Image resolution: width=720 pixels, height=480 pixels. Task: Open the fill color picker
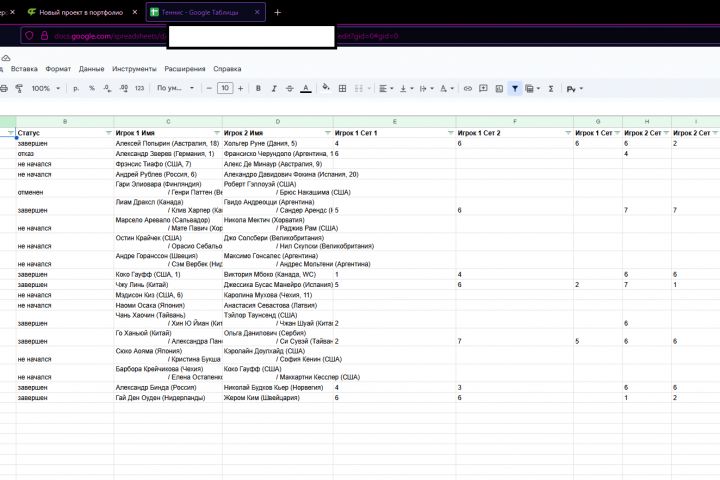tap(326, 88)
